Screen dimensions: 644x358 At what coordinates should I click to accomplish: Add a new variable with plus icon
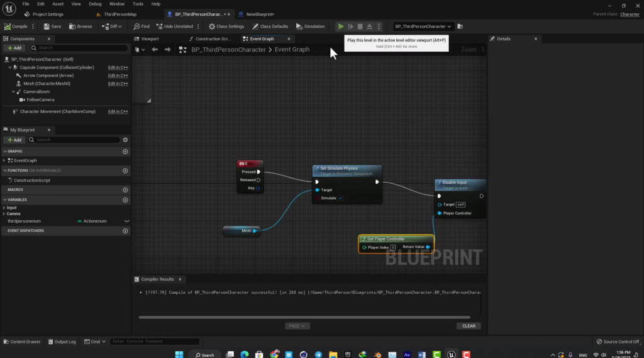[x=125, y=199]
